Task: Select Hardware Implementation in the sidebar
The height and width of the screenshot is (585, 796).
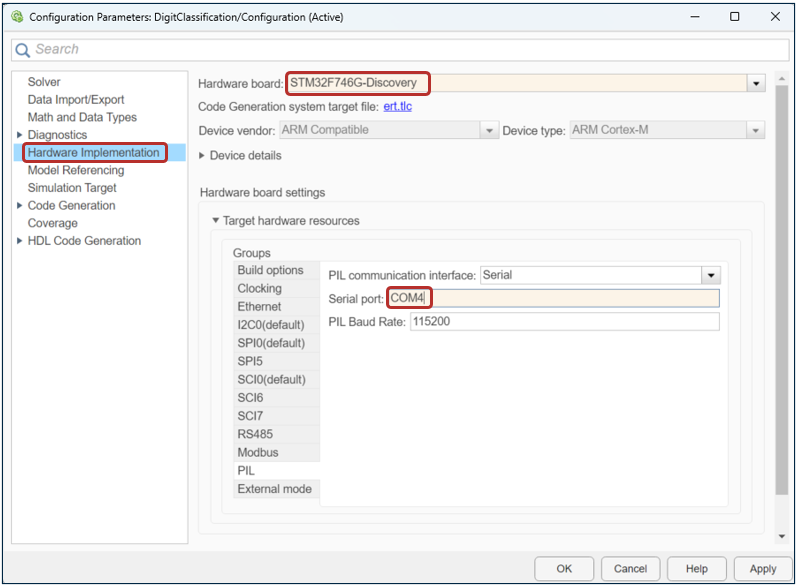Action: [93, 153]
